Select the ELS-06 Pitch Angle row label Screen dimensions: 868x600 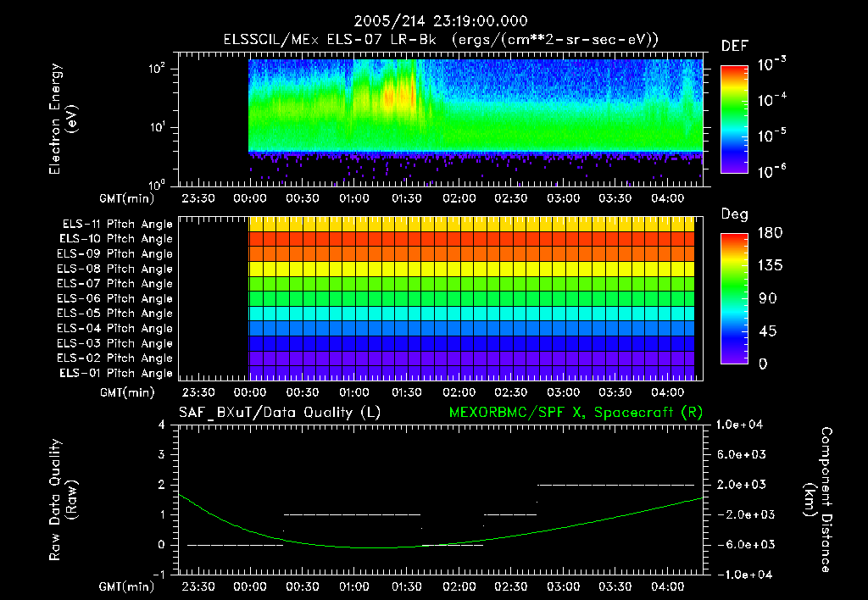[x=115, y=298]
